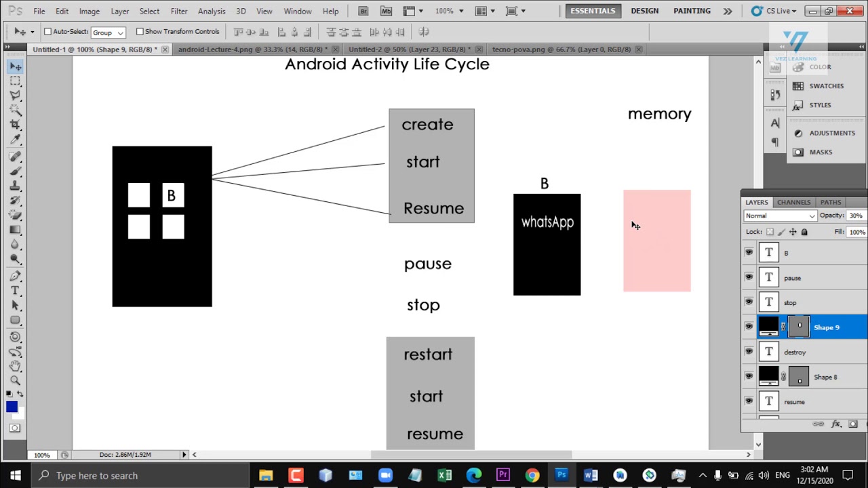Click the foreground color swatch

click(12, 407)
